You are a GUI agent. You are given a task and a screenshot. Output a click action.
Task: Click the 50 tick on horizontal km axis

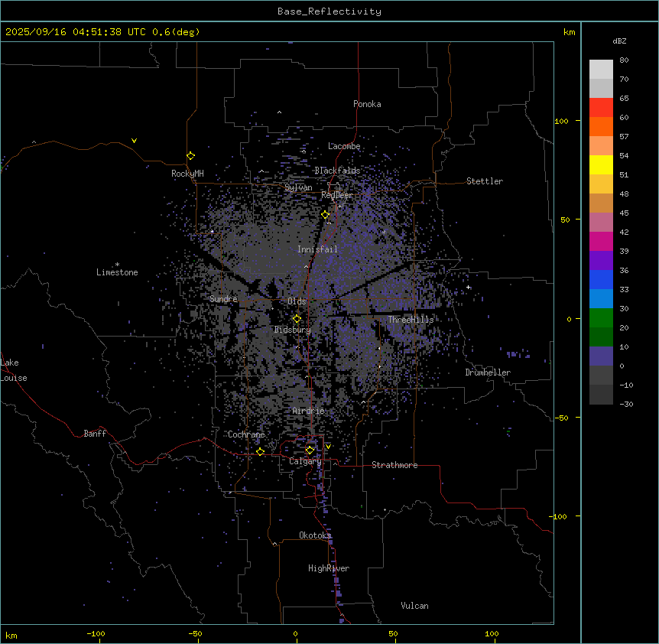pos(393,633)
